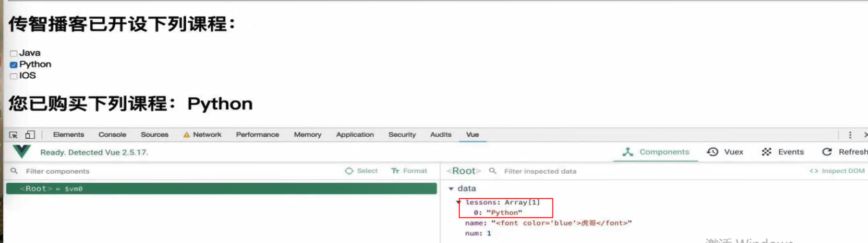Check the Java course checkbox
The width and height of the screenshot is (868, 243).
pos(13,54)
